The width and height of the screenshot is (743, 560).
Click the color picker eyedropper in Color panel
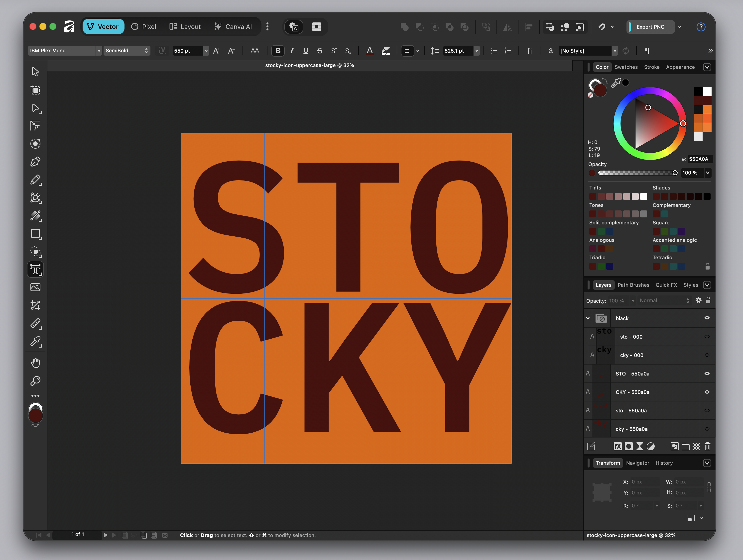click(616, 83)
